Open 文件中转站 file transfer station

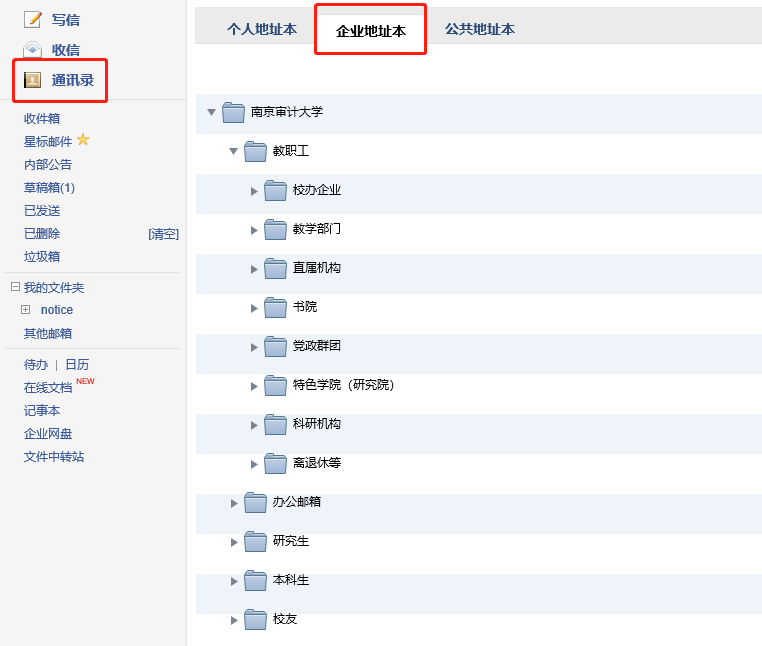click(54, 457)
